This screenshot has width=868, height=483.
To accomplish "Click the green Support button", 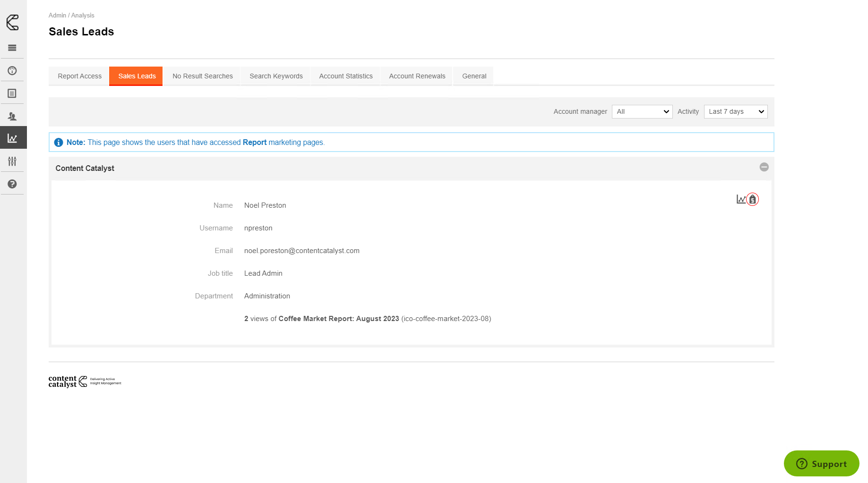I will (x=821, y=464).
